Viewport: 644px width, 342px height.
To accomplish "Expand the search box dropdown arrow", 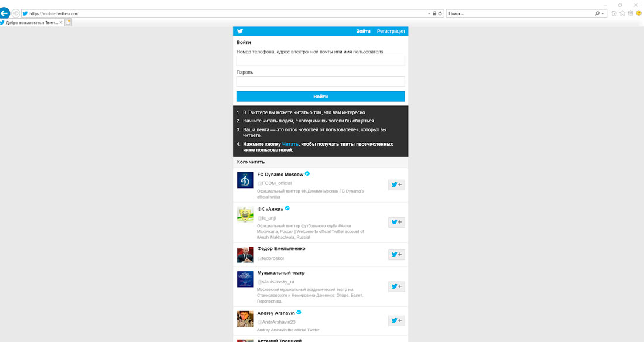I will 601,12.
